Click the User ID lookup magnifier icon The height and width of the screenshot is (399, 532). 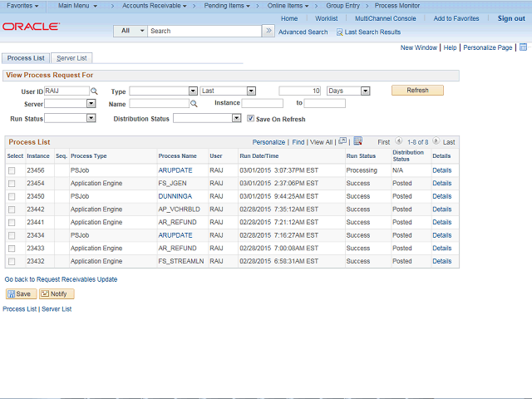[x=94, y=91]
